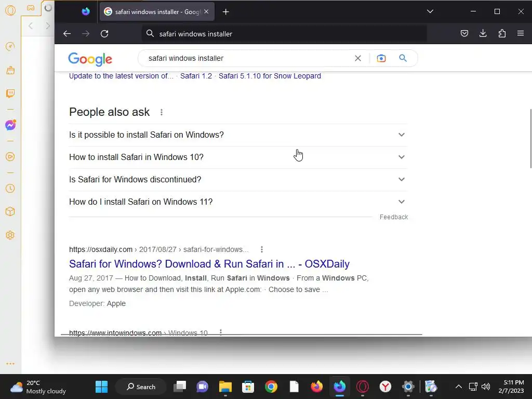
Task: Expand 'Is Safari for Windows discontinued?'
Action: [238, 179]
